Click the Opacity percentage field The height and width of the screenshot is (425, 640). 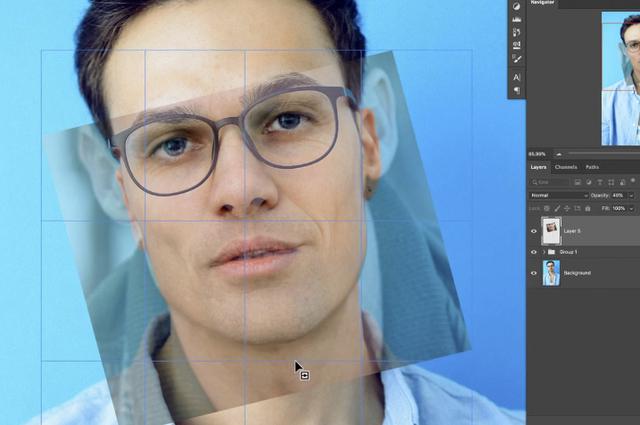(618, 196)
